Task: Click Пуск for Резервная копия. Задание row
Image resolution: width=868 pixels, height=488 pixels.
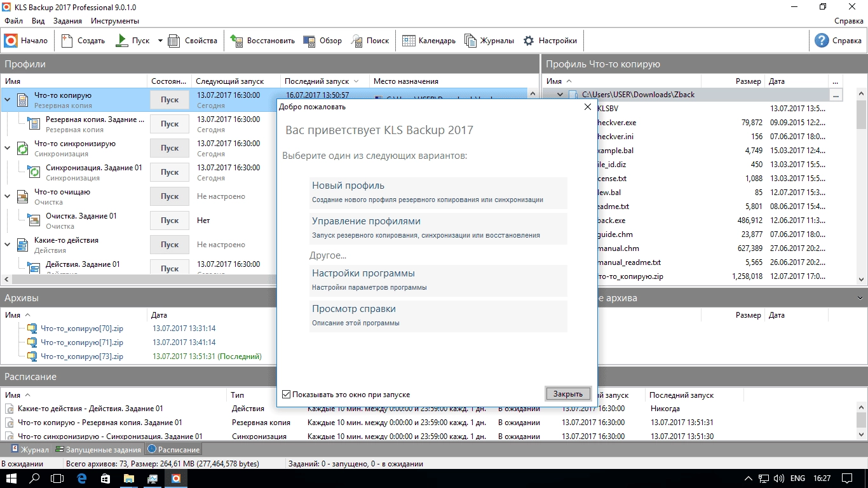Action: pos(170,124)
